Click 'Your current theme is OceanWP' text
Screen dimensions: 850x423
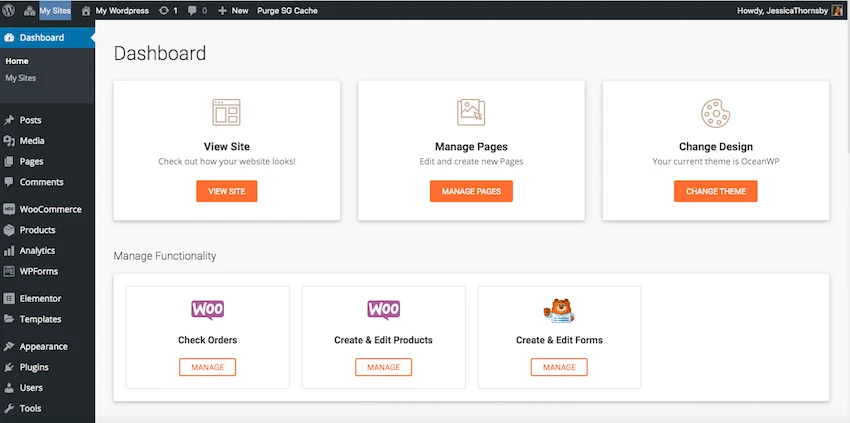pos(716,162)
